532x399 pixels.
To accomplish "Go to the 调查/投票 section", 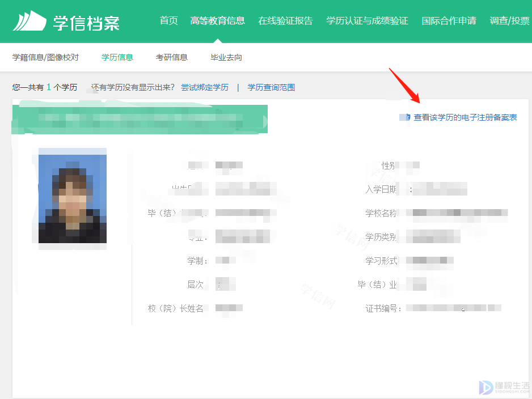I will click(509, 21).
